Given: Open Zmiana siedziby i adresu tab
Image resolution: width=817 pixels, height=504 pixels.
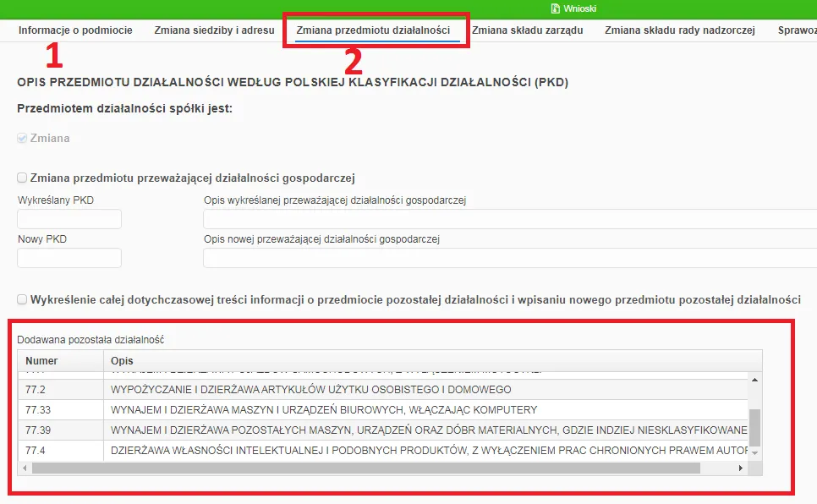Looking at the screenshot, I should (214, 30).
